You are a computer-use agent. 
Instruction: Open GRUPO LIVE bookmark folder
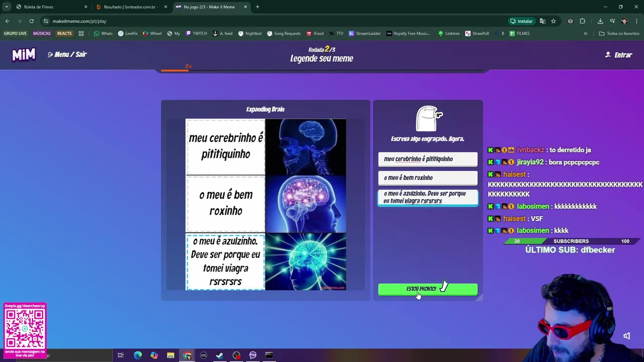(x=15, y=34)
